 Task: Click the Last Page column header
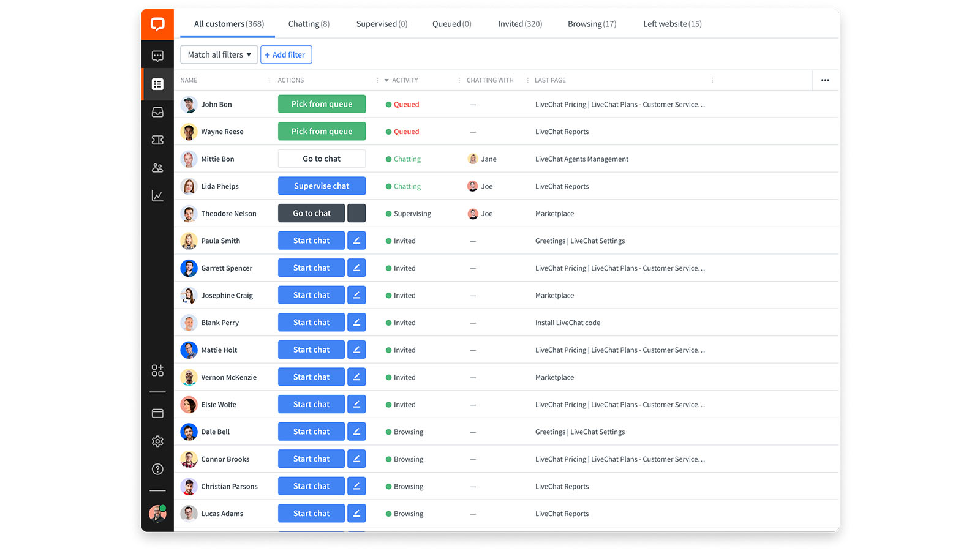(x=550, y=80)
